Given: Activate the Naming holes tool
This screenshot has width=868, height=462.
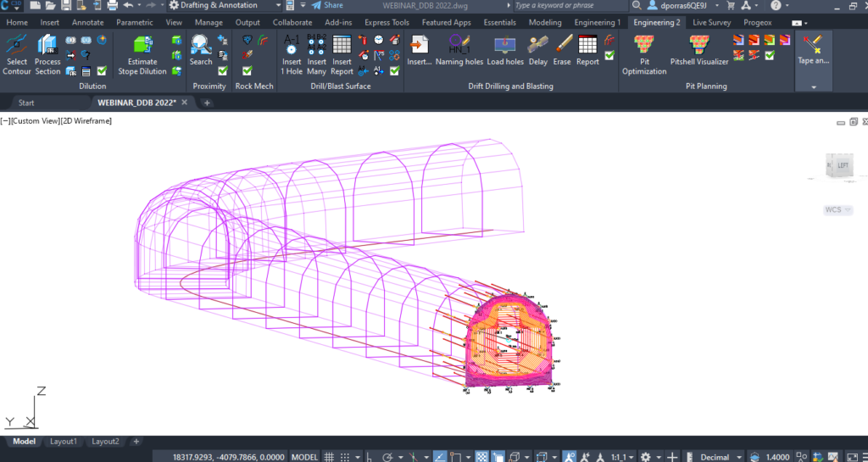Looking at the screenshot, I should tap(459, 50).
